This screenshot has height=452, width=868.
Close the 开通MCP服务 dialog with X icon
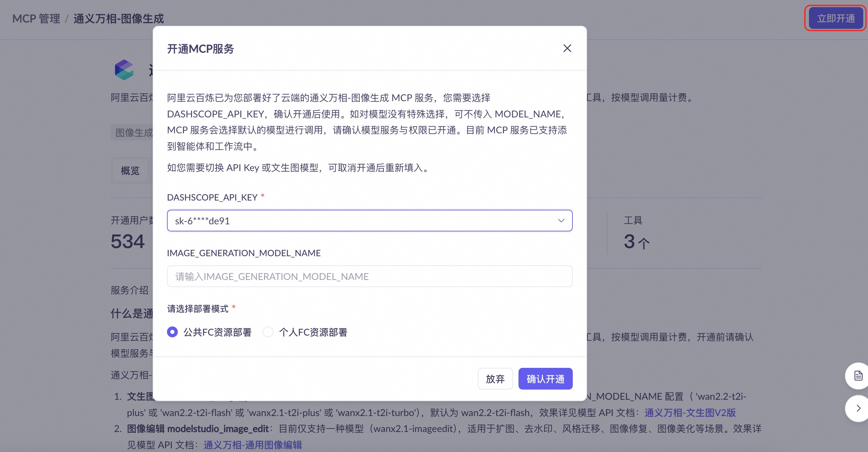tap(567, 49)
